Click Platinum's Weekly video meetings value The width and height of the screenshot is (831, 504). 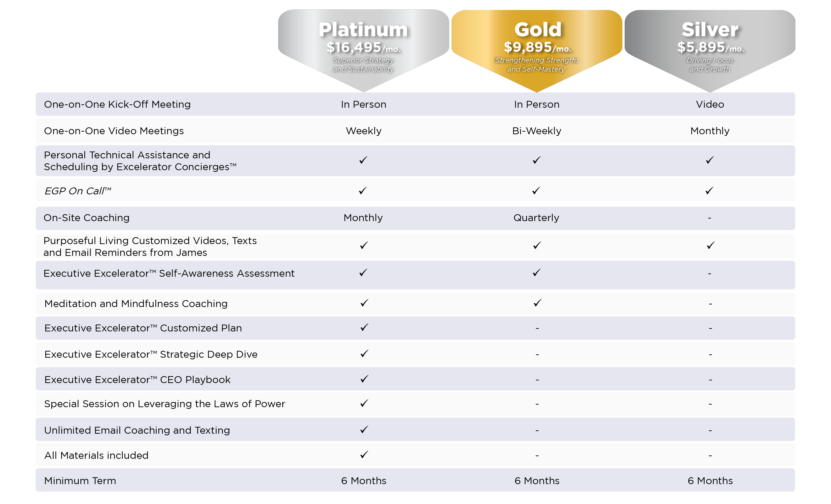(364, 131)
